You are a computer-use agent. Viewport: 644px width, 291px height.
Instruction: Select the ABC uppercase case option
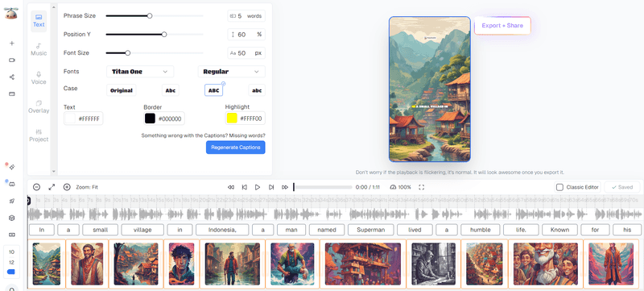pyautogui.click(x=213, y=90)
